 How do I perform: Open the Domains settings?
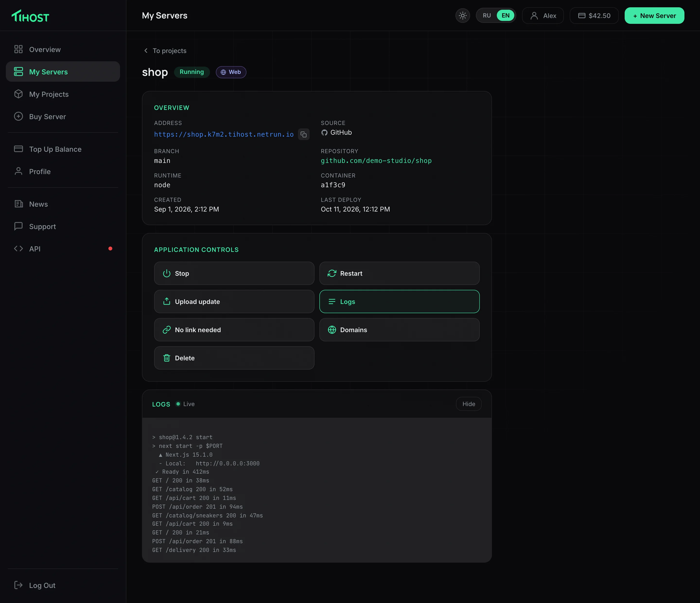[399, 329]
